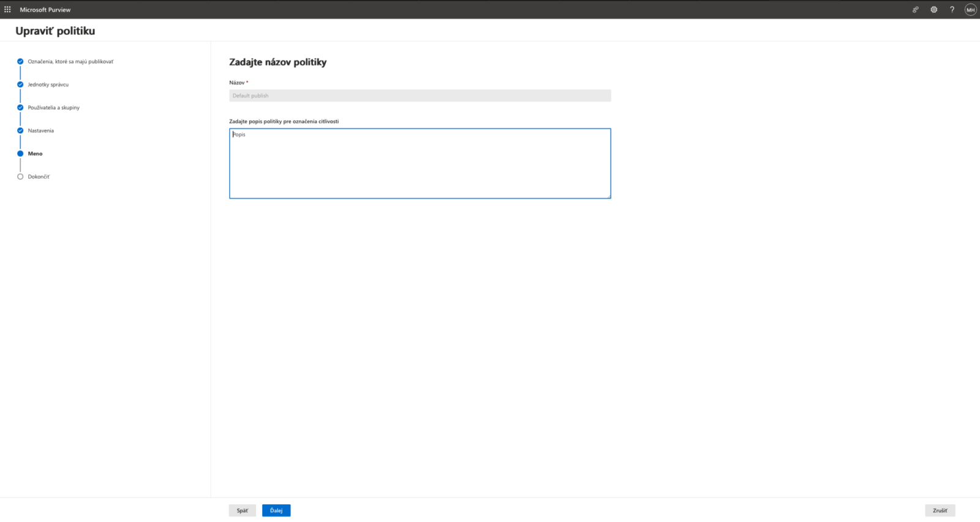Click the checkmark icon beside Nastavenia
The image size is (980, 522).
tap(20, 130)
